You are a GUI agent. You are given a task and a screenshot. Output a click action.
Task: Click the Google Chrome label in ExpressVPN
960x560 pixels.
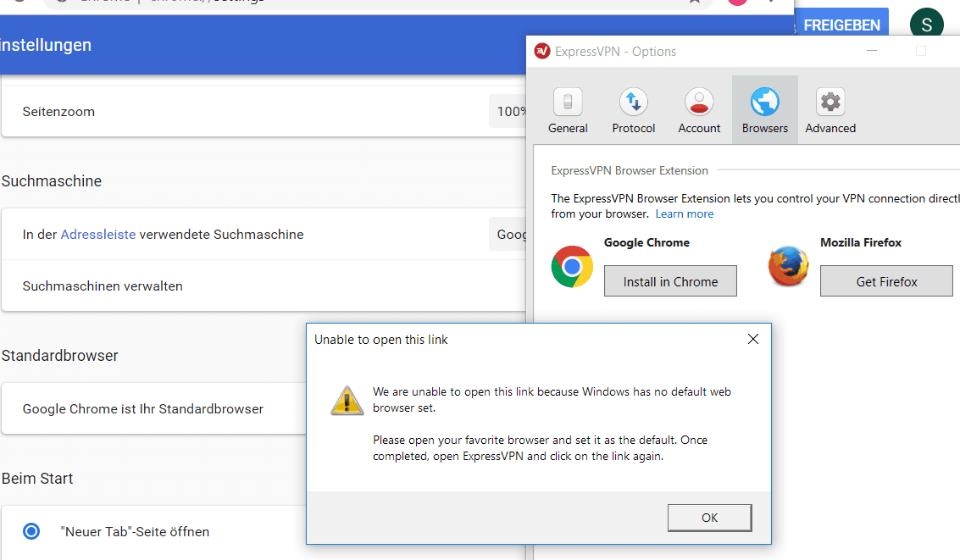click(646, 242)
